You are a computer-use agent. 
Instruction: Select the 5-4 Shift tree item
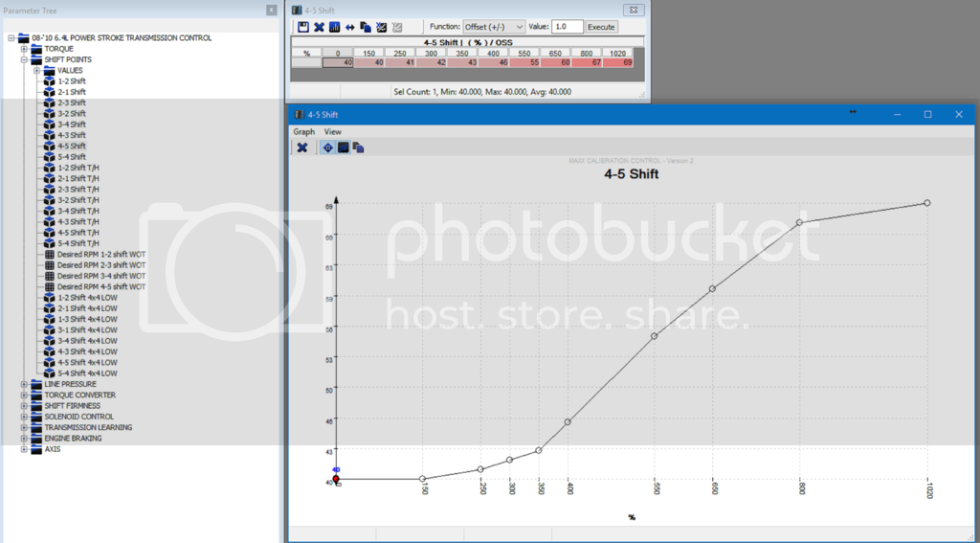pyautogui.click(x=71, y=157)
